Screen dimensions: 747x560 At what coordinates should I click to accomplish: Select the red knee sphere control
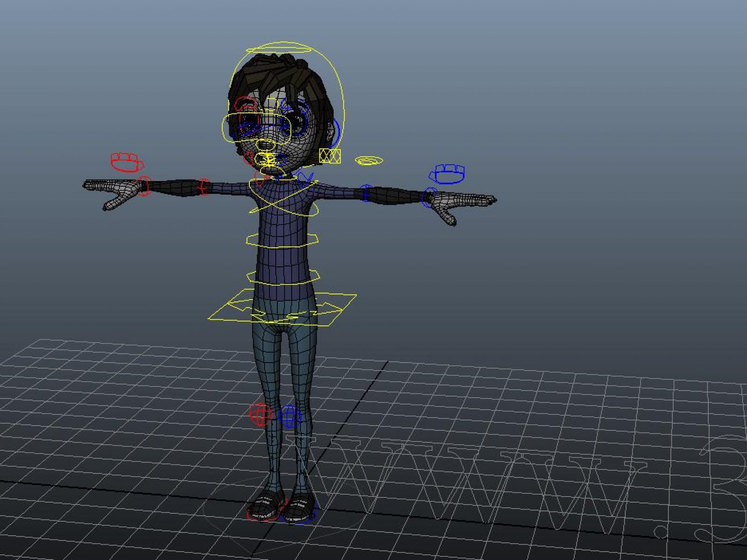pyautogui.click(x=261, y=414)
